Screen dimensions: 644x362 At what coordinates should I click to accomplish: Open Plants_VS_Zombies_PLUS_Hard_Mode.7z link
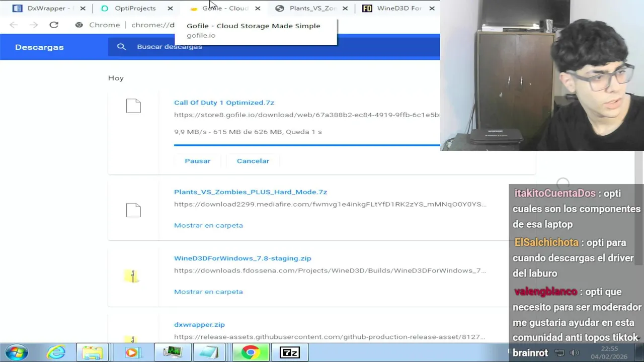251,192
